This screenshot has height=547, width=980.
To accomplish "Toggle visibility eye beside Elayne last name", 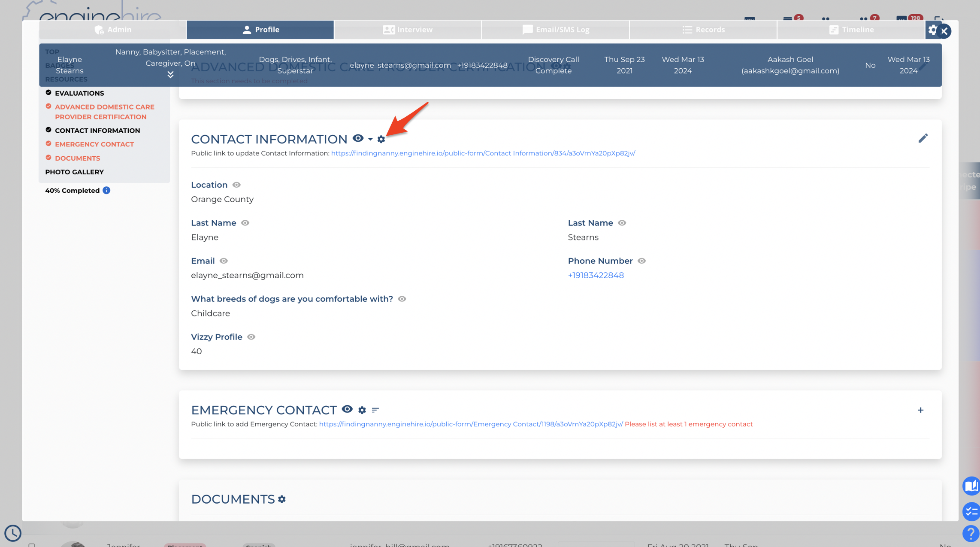I will (x=245, y=223).
